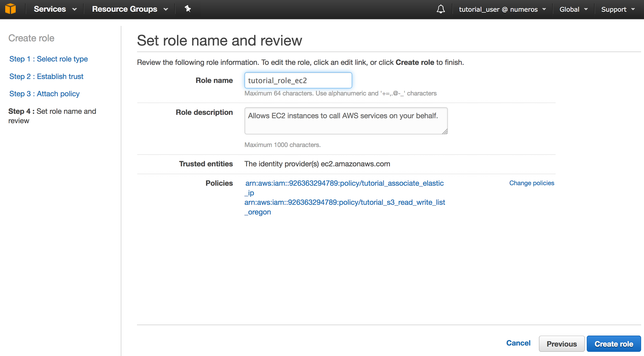Go back to Step 2 Establish trust
The image size is (644, 356).
[46, 76]
